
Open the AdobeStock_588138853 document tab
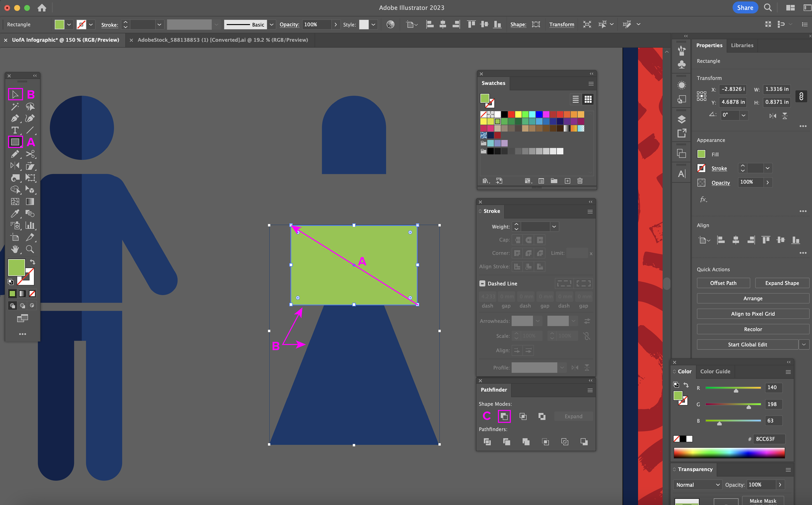click(x=222, y=40)
